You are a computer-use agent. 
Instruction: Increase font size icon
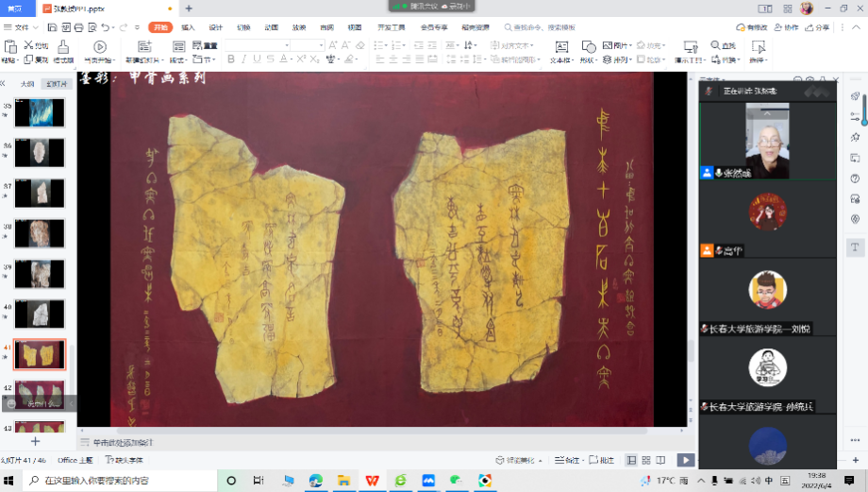[x=333, y=45]
